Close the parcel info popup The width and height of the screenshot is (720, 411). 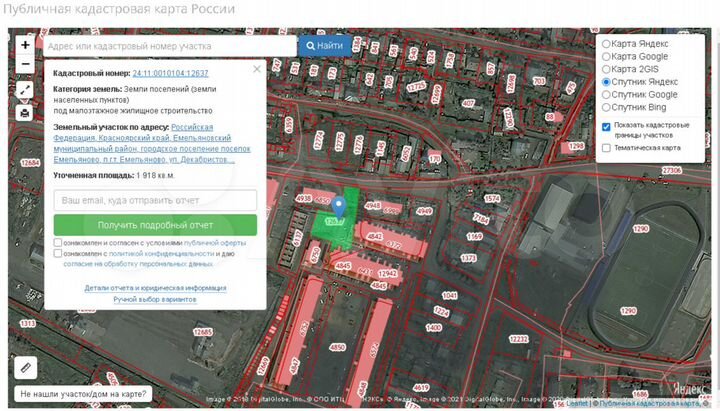click(257, 69)
